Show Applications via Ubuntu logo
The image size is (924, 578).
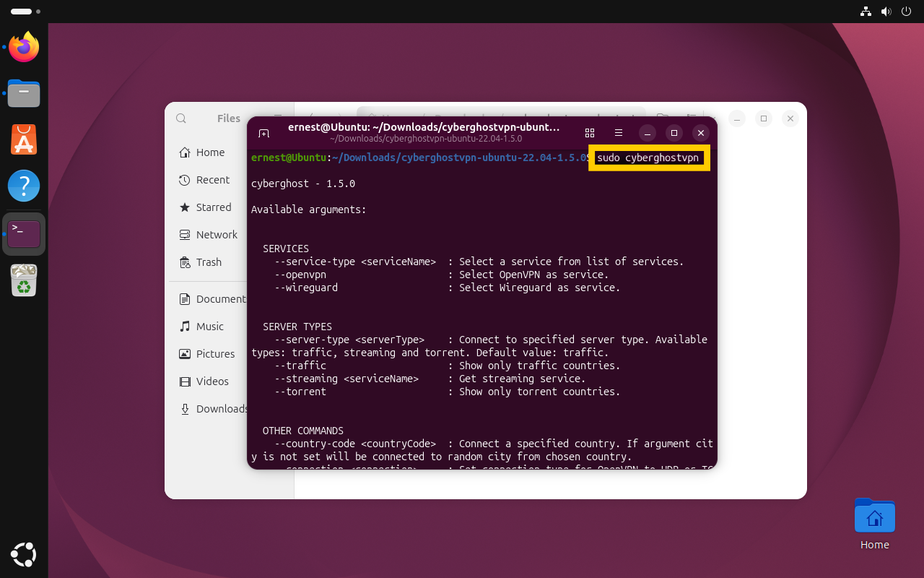[24, 554]
